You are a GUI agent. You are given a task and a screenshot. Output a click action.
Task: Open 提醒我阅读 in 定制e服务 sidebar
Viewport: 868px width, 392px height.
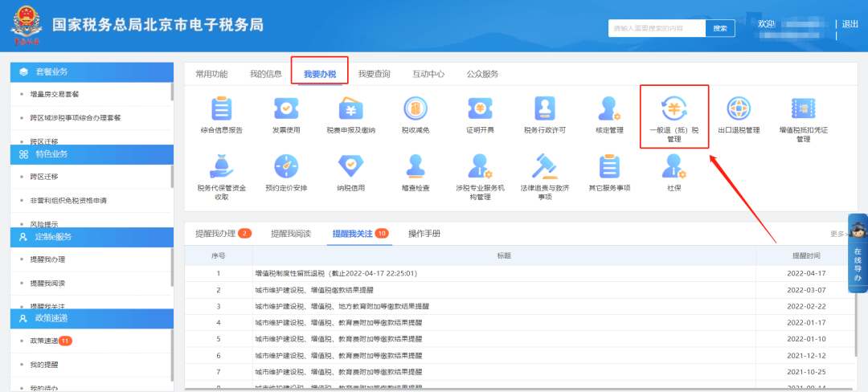tap(47, 283)
